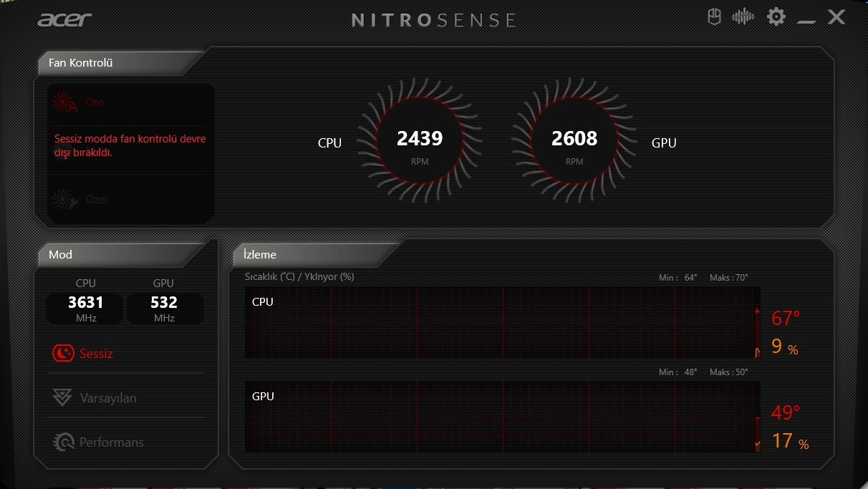This screenshot has width=868, height=489.
Task: Click the Sessiz moon icon
Action: point(64,353)
